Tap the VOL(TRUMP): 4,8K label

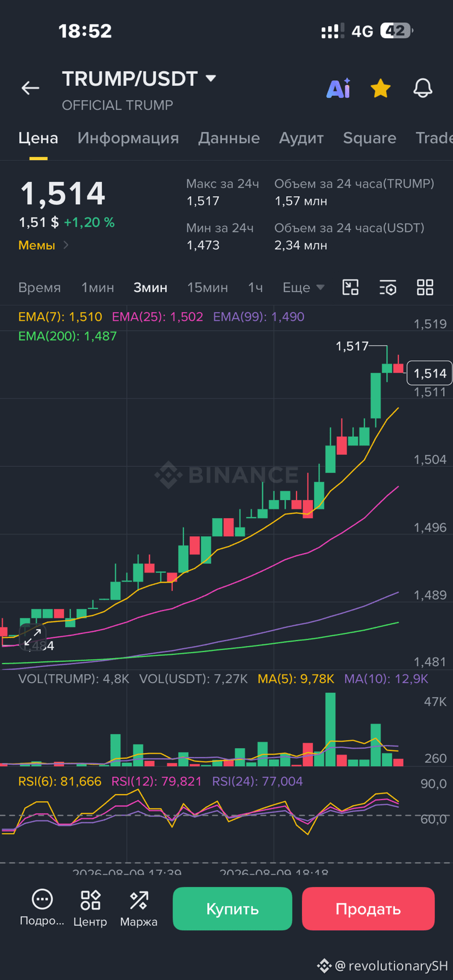point(74,679)
